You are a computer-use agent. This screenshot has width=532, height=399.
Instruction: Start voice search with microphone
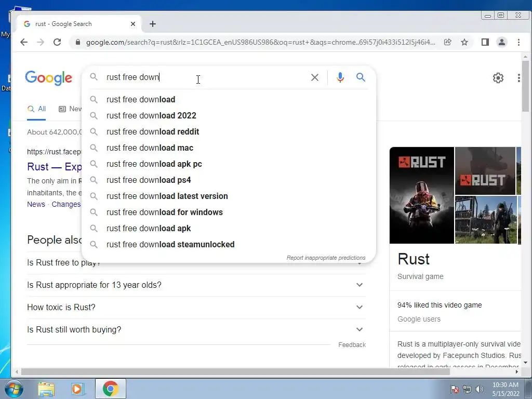pos(340,77)
